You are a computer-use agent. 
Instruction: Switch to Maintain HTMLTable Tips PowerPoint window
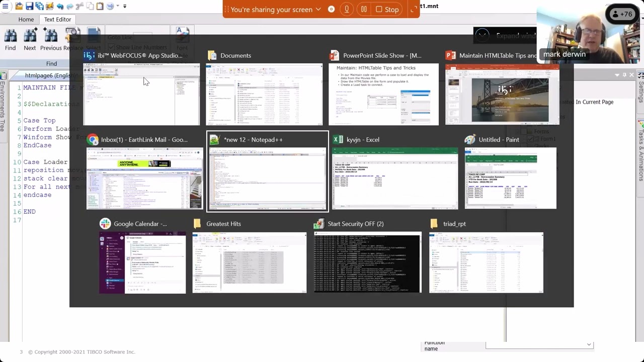502,88
